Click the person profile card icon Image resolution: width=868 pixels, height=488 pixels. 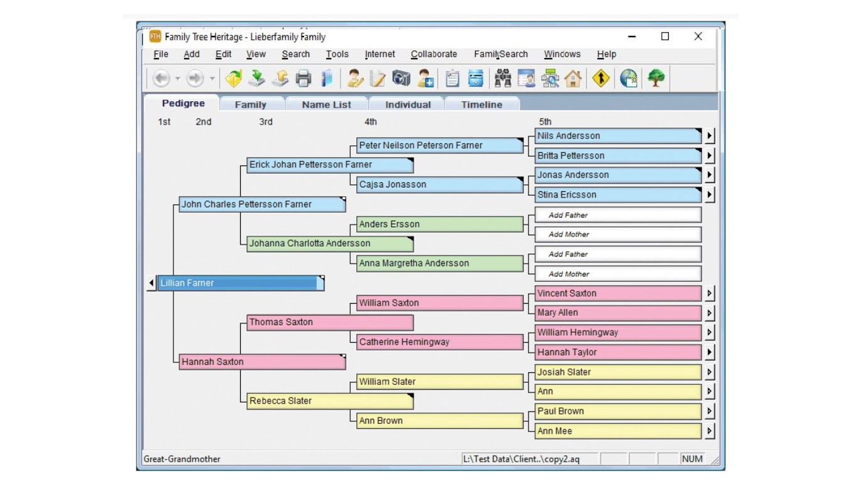pyautogui.click(x=526, y=79)
